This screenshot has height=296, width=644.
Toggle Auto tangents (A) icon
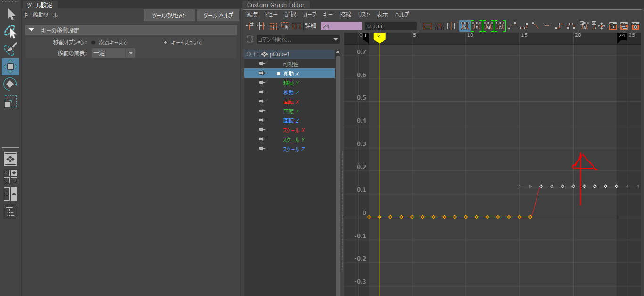[x=464, y=26]
